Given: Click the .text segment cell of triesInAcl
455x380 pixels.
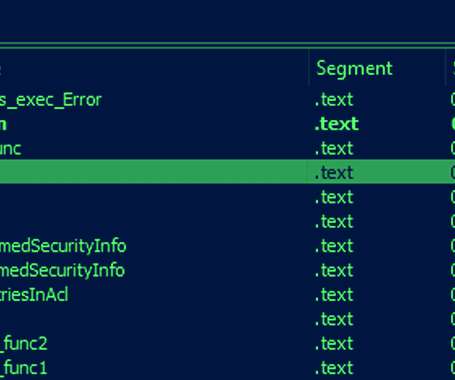Looking at the screenshot, I should point(334,295).
